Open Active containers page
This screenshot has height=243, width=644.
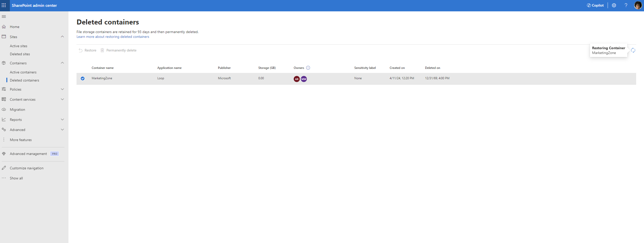[x=23, y=72]
